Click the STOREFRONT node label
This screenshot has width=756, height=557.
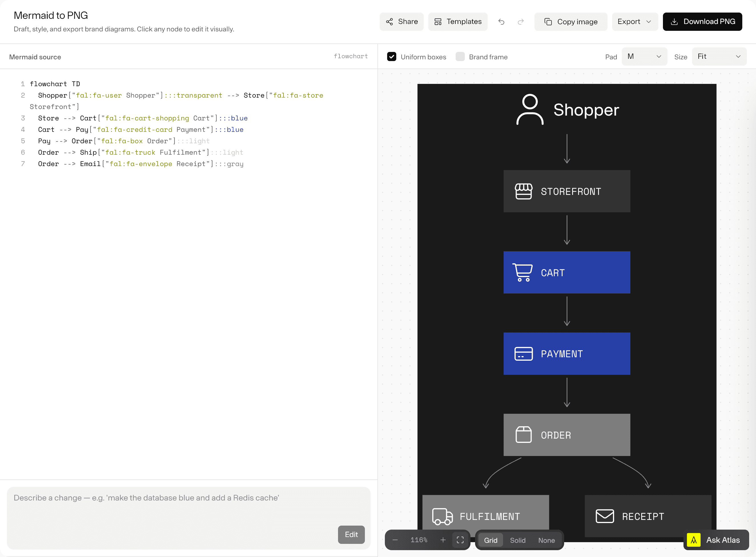coord(571,191)
